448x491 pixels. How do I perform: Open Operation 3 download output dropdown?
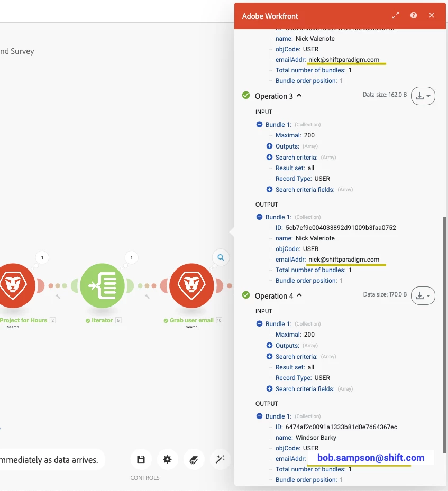[423, 96]
